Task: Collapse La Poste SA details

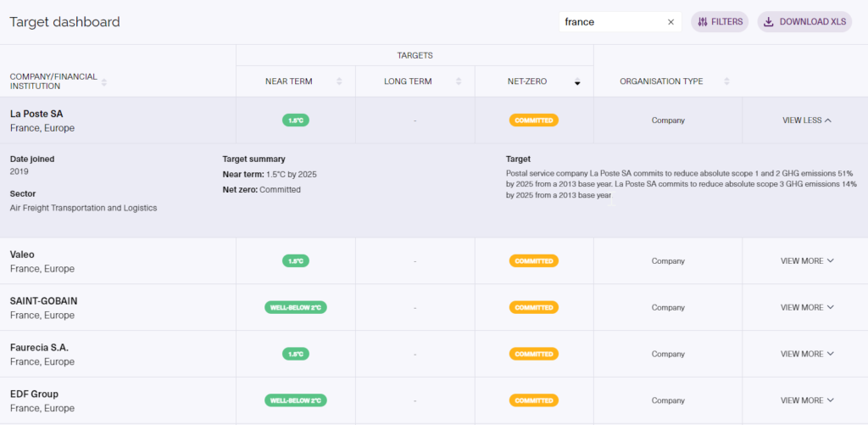Action: click(806, 120)
